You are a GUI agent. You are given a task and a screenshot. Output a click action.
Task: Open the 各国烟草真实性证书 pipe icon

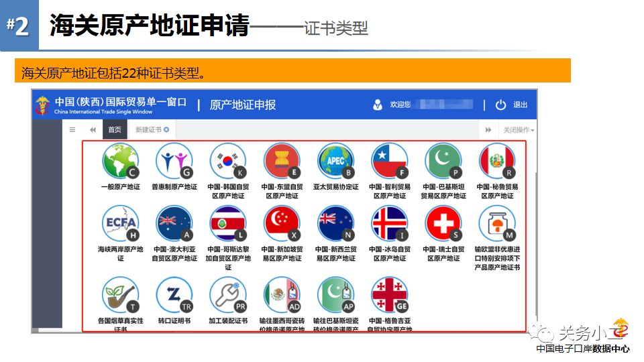pyautogui.click(x=121, y=295)
